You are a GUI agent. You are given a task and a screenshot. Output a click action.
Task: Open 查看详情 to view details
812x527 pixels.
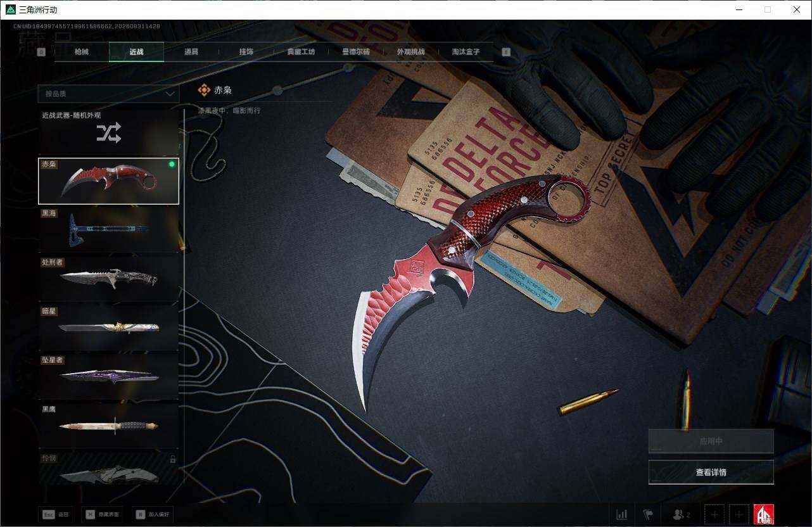tap(711, 472)
